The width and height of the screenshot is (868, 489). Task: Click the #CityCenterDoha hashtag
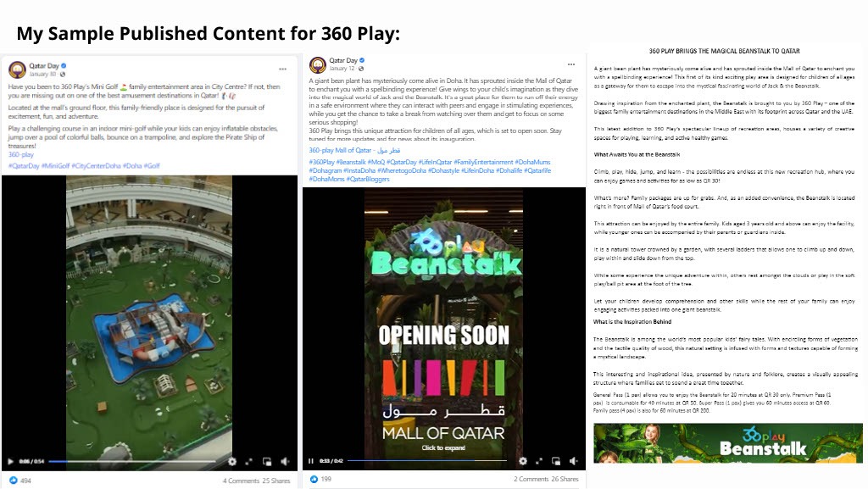(x=96, y=165)
